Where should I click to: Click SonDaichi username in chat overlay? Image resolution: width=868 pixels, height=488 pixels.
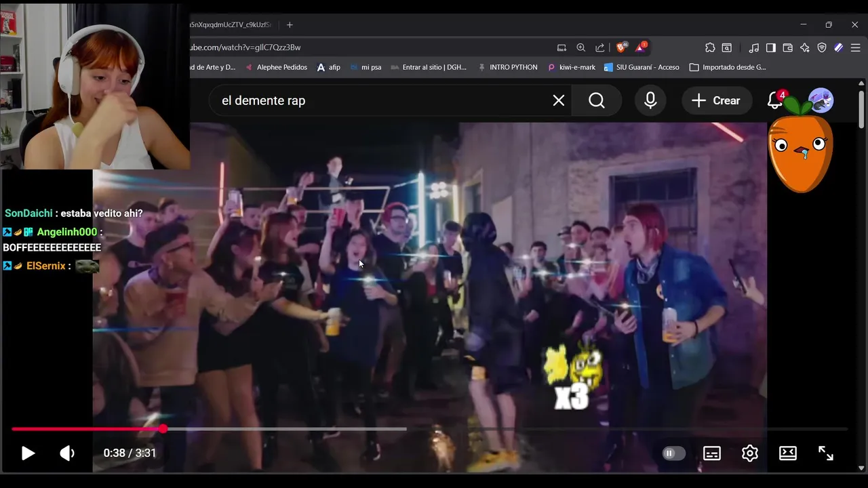[x=28, y=213]
